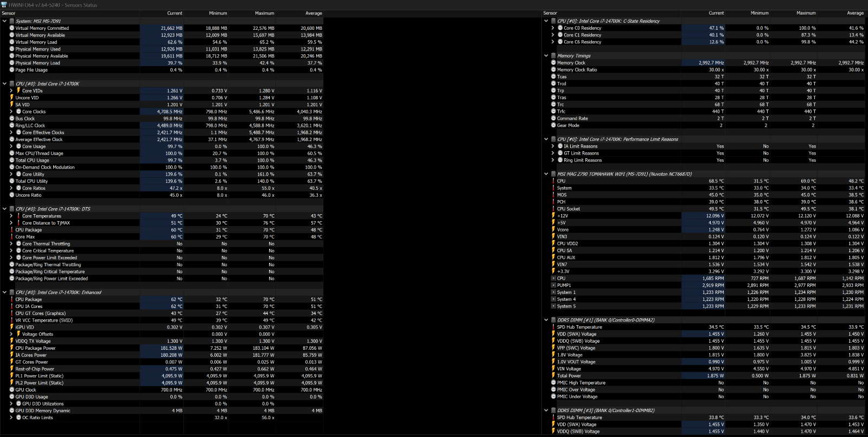Viewport: 868px width, 437px height.
Task: Select the Rest-of-Chip Power row
Action: pos(162,369)
